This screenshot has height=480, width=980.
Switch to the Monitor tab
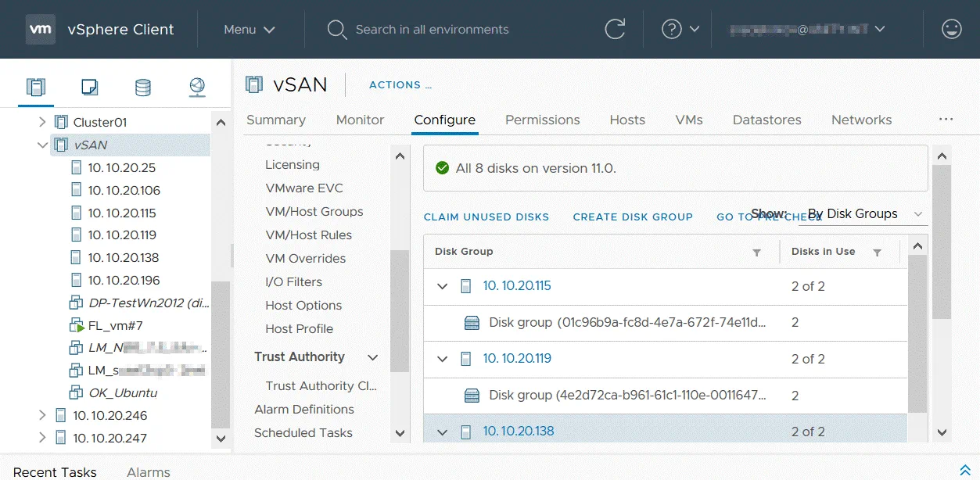(360, 120)
